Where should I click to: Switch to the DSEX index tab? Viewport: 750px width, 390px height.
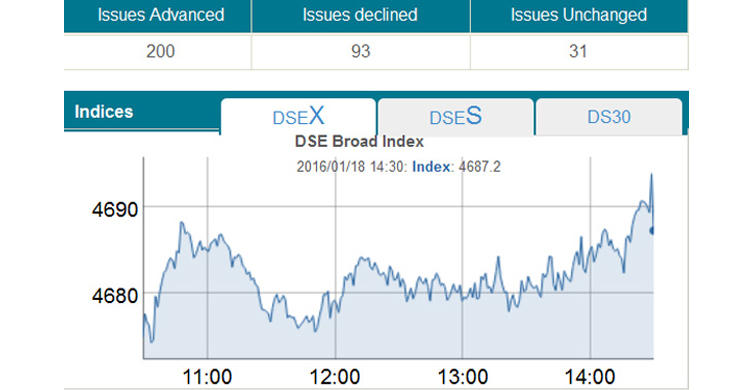[x=298, y=117]
